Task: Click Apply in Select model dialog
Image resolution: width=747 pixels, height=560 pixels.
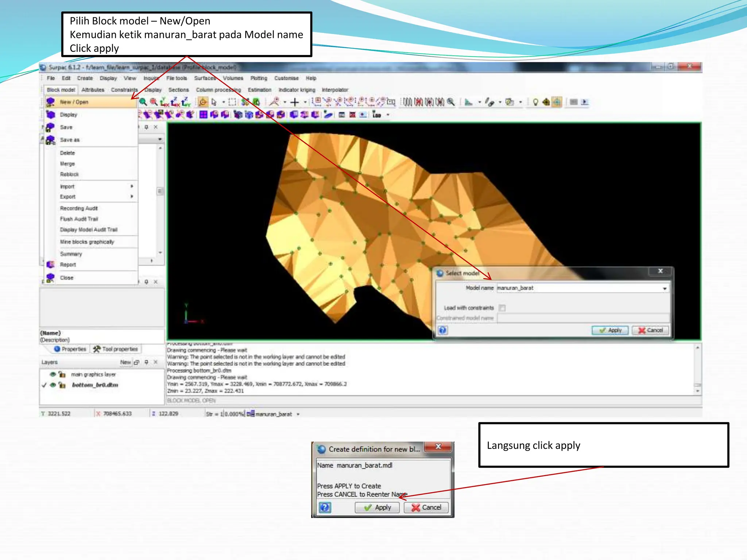Action: [x=610, y=330]
